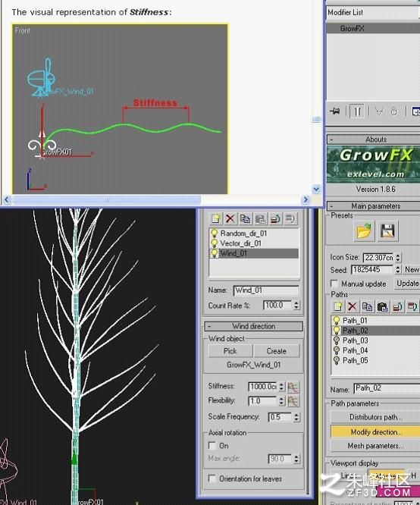Click the Seed spinner arrows

pos(398,269)
